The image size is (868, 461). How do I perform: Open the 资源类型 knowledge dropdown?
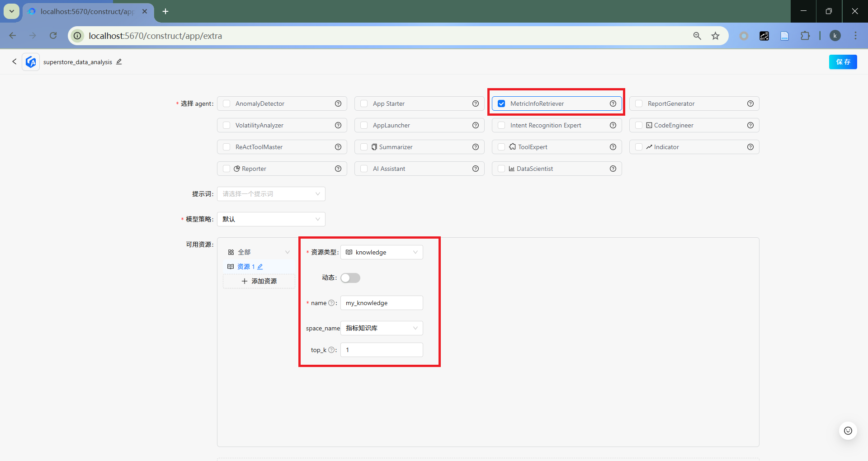382,252
